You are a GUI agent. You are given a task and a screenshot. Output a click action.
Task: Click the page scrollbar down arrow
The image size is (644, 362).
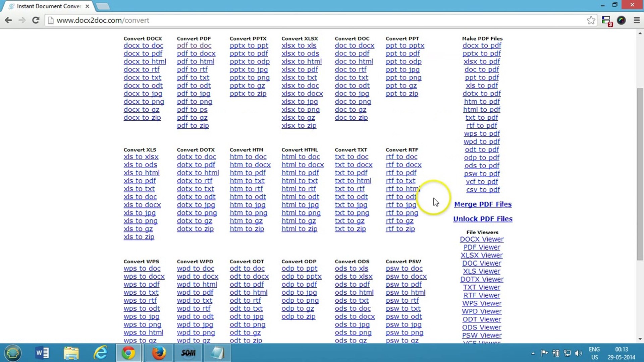640,339
